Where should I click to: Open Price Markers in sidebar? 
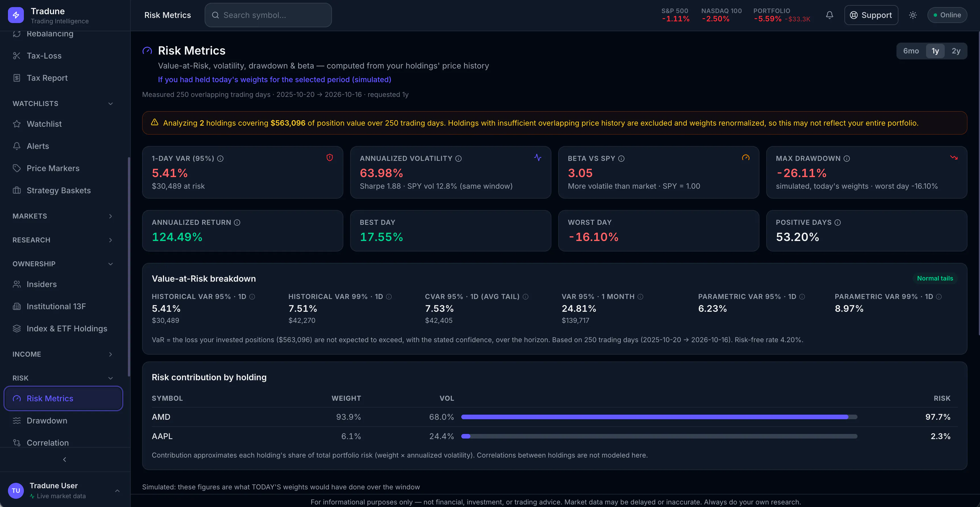(63, 169)
